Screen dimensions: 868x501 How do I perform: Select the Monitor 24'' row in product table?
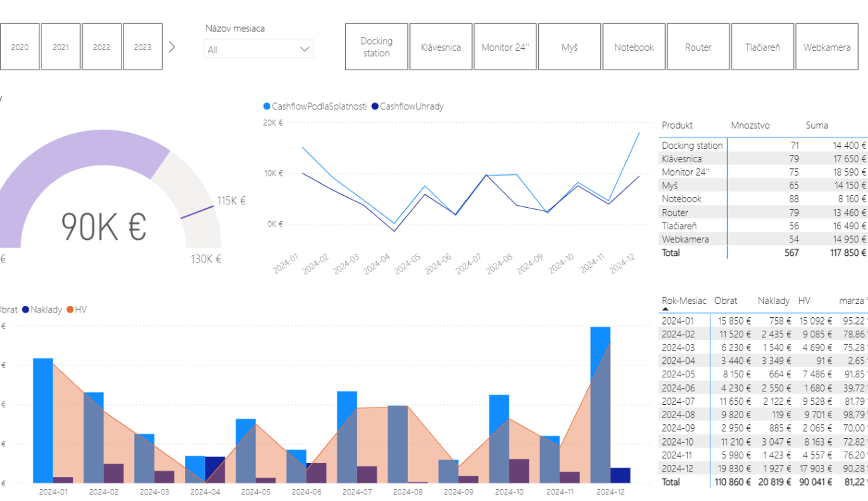click(x=764, y=172)
